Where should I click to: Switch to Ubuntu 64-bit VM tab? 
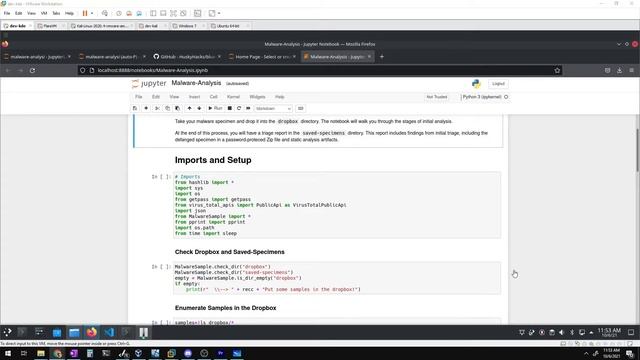click(228, 26)
